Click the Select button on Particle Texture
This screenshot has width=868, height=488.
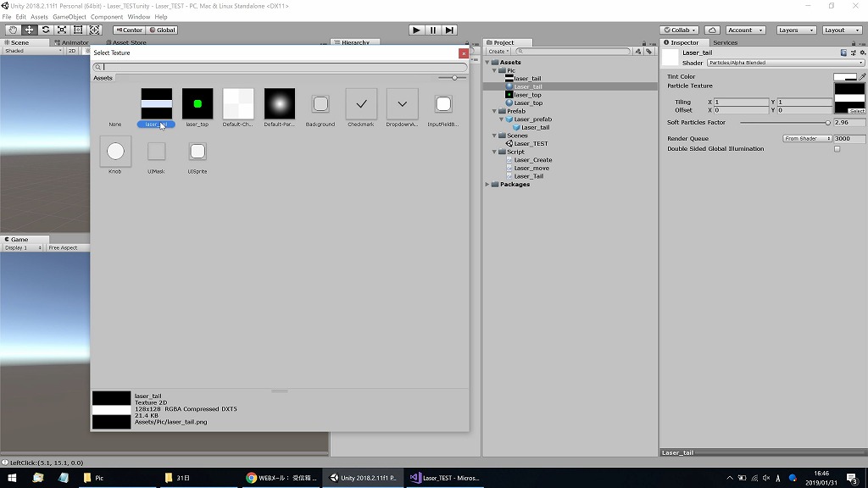coord(856,111)
